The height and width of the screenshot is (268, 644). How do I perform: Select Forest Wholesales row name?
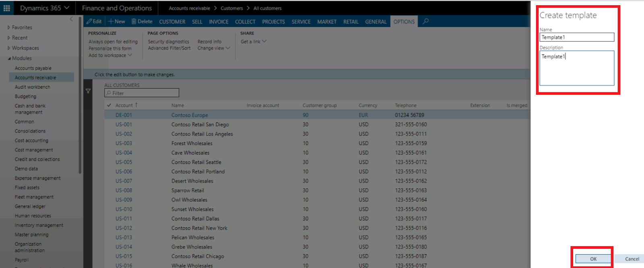192,143
